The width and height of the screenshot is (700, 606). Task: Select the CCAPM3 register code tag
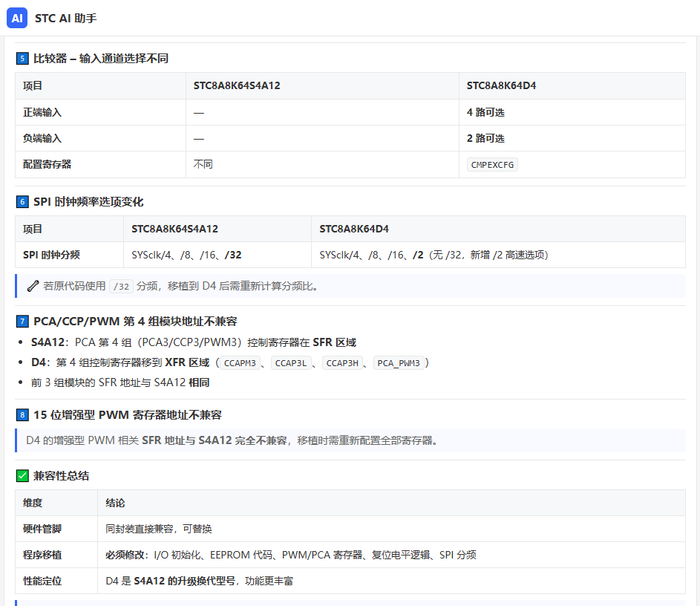[240, 363]
